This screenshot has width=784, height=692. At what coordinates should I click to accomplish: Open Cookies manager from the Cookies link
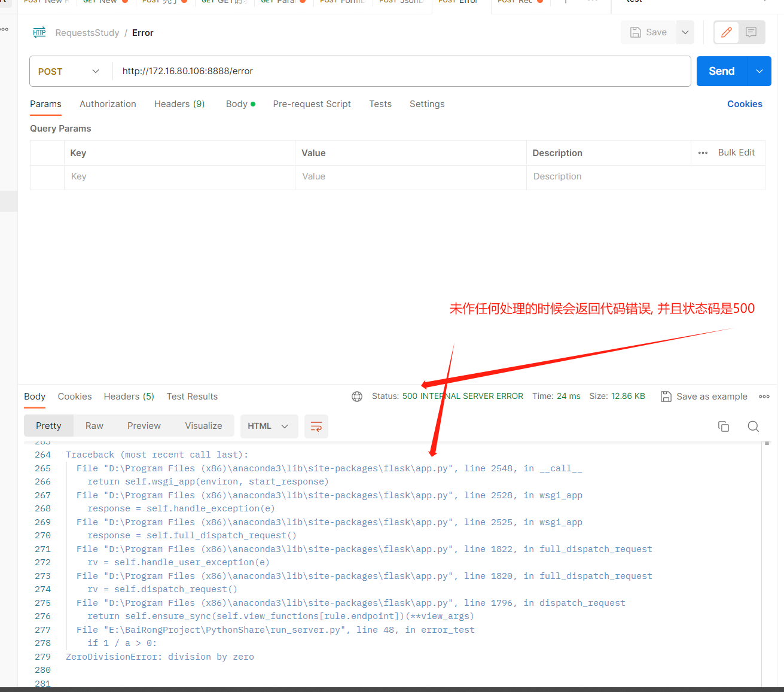click(745, 104)
